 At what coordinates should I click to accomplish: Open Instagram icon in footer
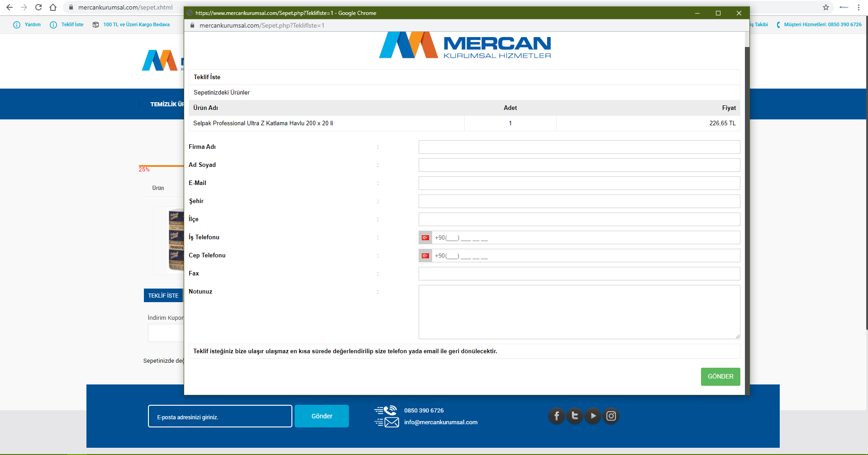(611, 416)
